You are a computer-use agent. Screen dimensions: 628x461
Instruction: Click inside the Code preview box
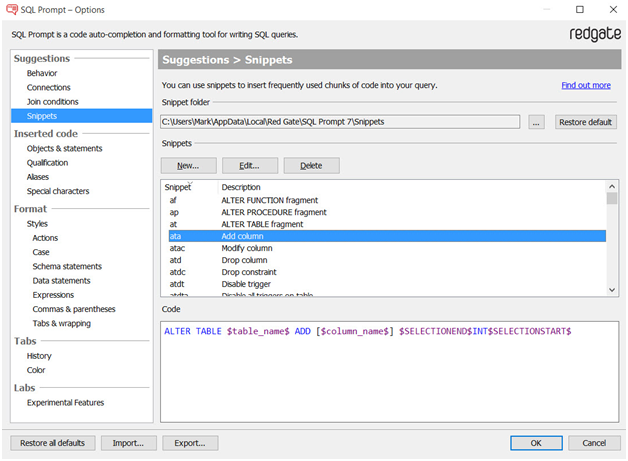tap(389, 372)
